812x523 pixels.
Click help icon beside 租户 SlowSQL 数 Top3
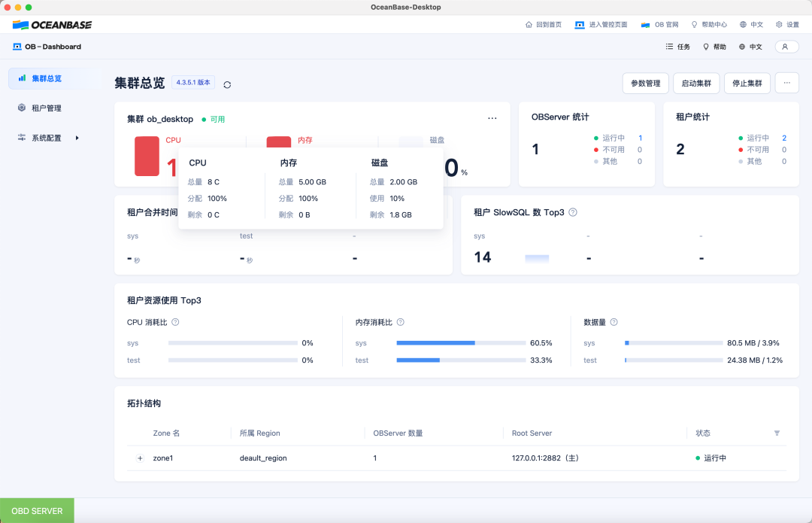pyautogui.click(x=573, y=212)
